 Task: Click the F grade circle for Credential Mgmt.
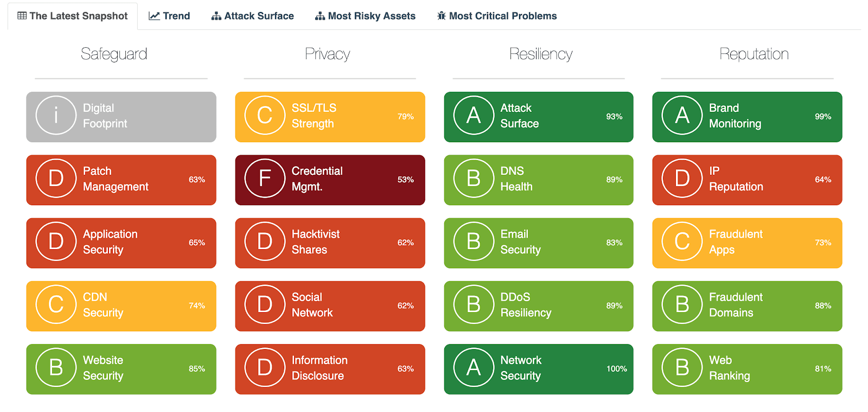(x=265, y=179)
